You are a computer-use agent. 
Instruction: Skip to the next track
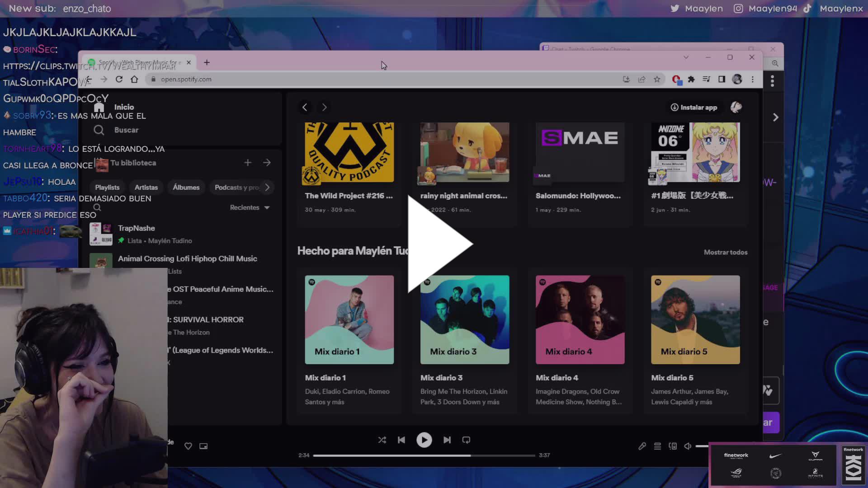coord(447,440)
